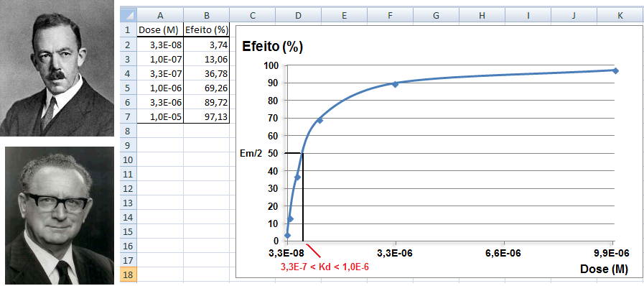644x286 pixels.
Task: Select cell with effect value 97,13
Action: [x=207, y=116]
